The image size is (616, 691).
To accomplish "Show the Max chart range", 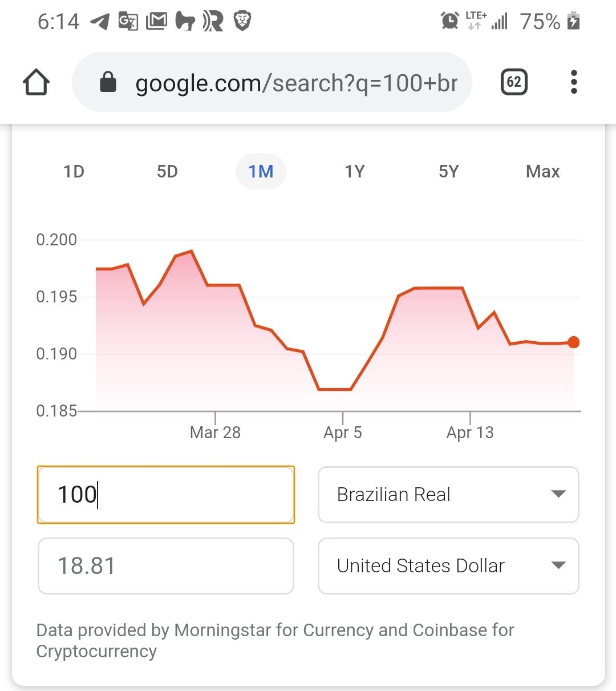I will [x=542, y=171].
